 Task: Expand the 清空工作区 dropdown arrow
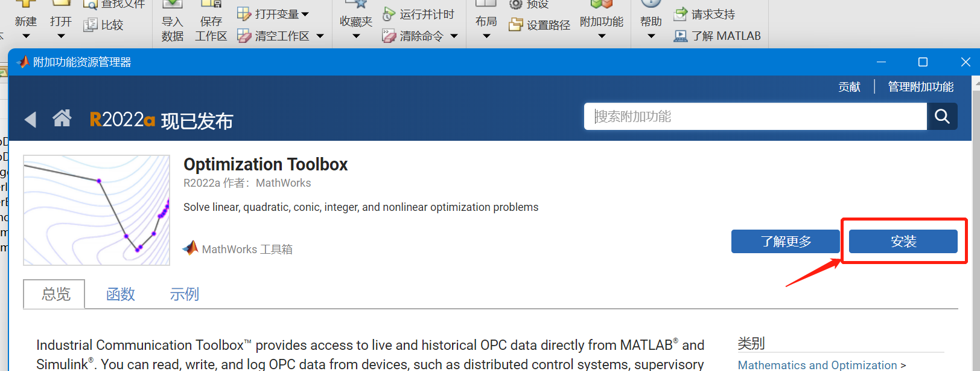(x=320, y=36)
